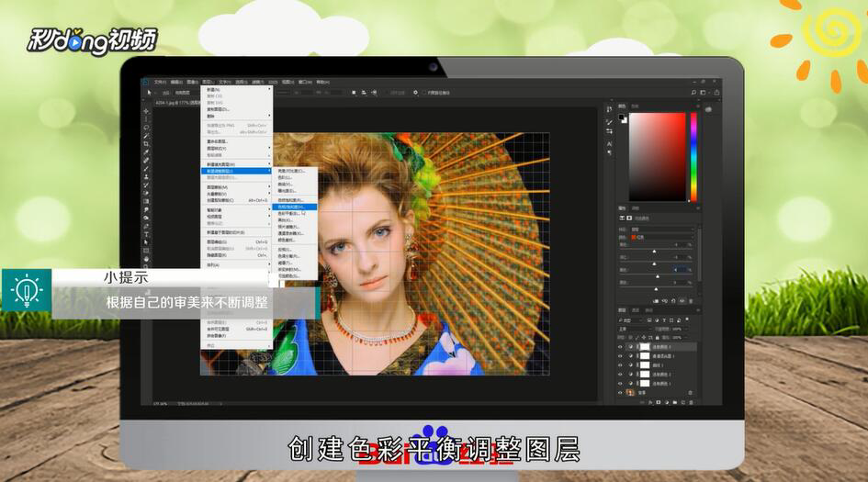Open the layer Fill slider arrow
Screen dimensions: 868x482
coord(685,337)
